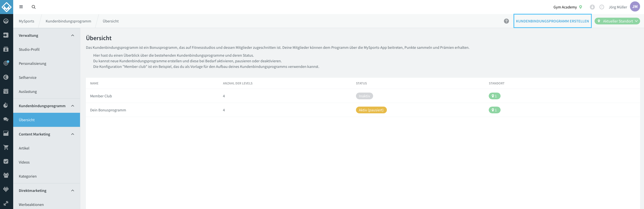Click the Aktiv (pausiert) status badge
The height and width of the screenshot is (209, 644).
[371, 110]
